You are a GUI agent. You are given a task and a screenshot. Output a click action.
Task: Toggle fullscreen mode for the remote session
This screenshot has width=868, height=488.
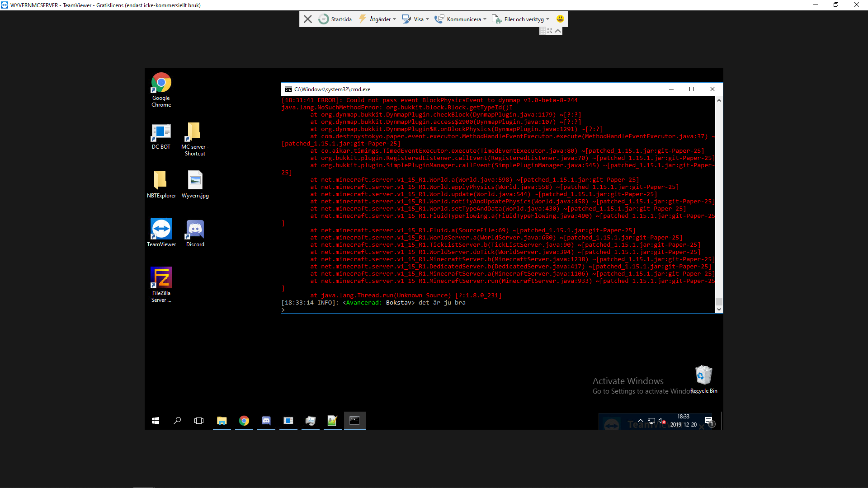550,31
